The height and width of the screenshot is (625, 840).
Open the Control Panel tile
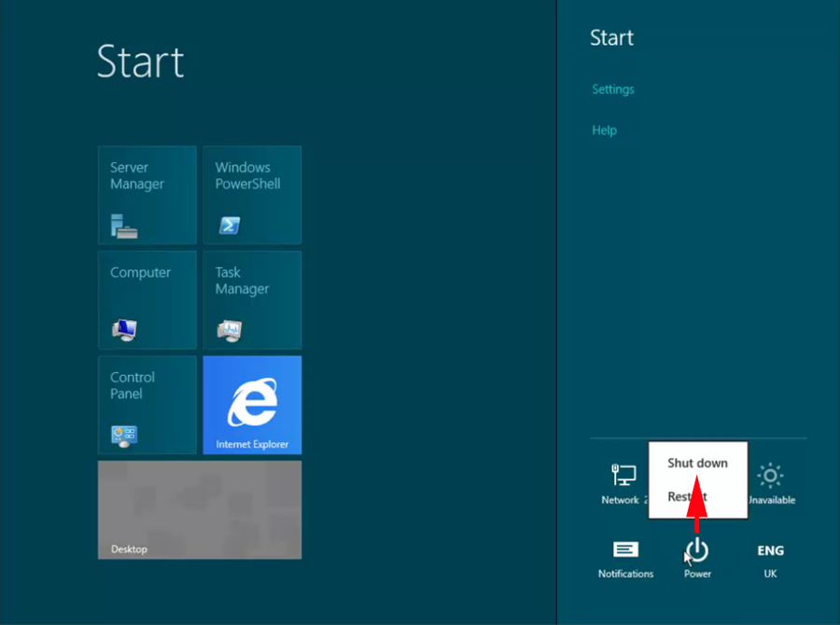pos(147,405)
